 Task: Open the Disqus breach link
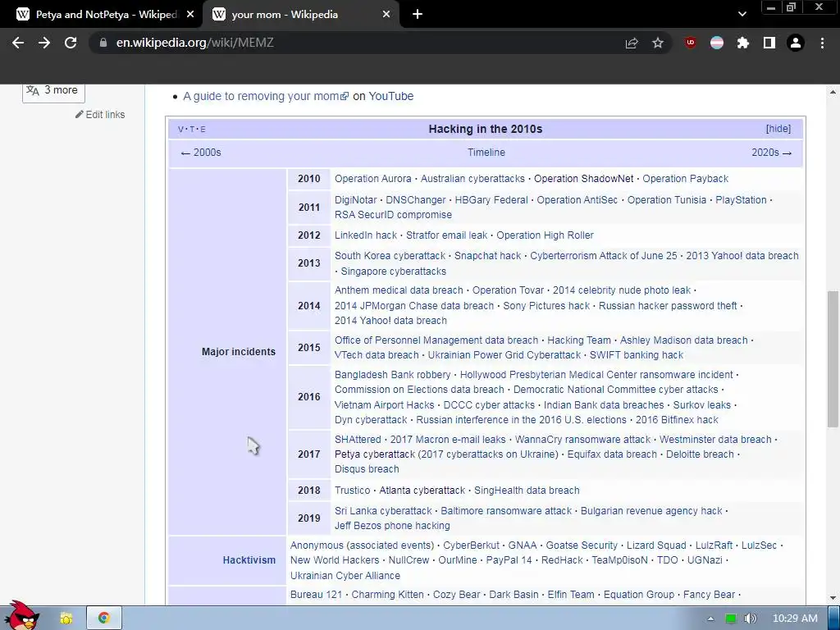coord(367,469)
